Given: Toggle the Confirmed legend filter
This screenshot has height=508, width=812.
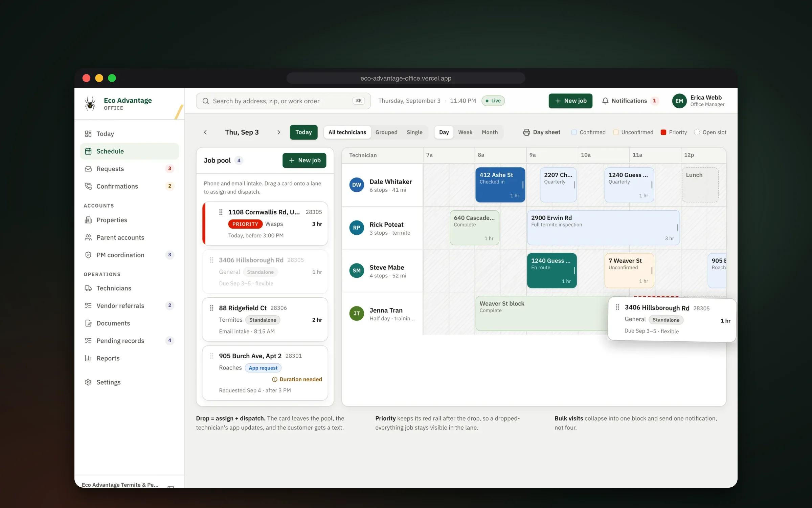Looking at the screenshot, I should [588, 132].
